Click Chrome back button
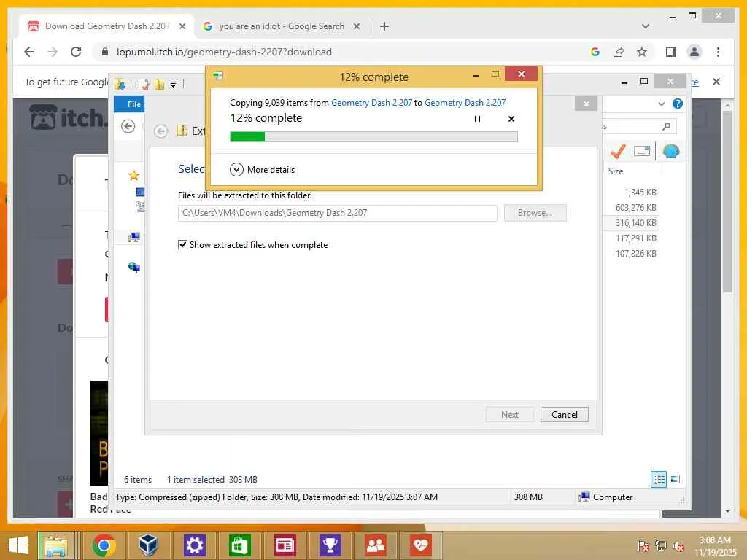Viewport: 747px width, 560px height. 29,52
